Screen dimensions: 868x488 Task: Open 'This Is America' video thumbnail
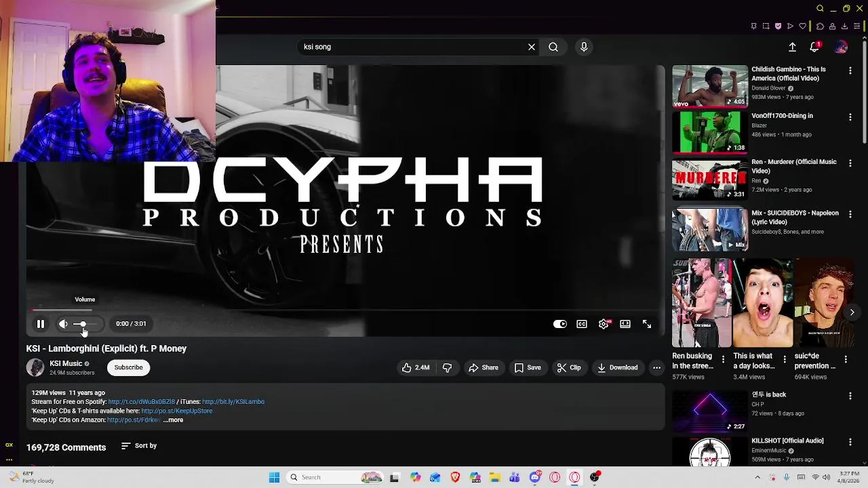(x=710, y=86)
